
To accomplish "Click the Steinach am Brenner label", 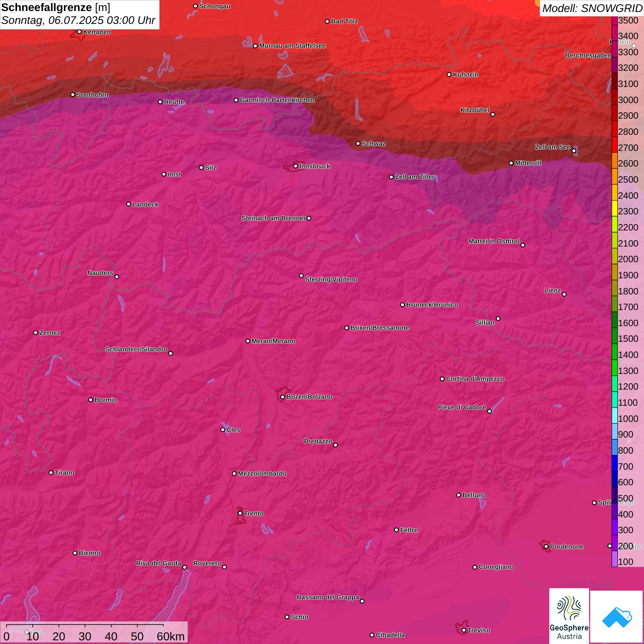I will tap(273, 218).
